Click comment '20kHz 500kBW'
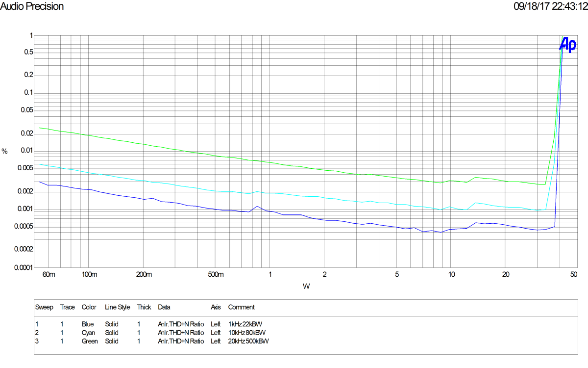Screen dimensions: 588x368 click(x=248, y=341)
